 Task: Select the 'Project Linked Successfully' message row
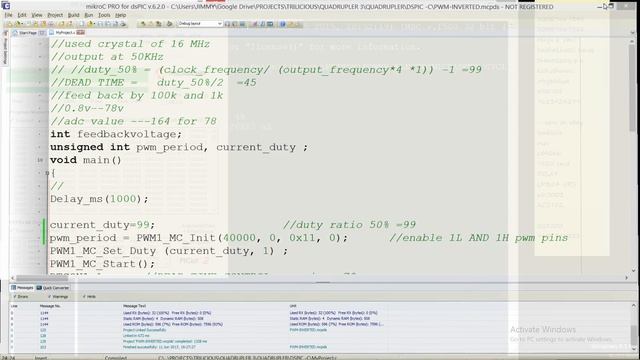(320, 330)
